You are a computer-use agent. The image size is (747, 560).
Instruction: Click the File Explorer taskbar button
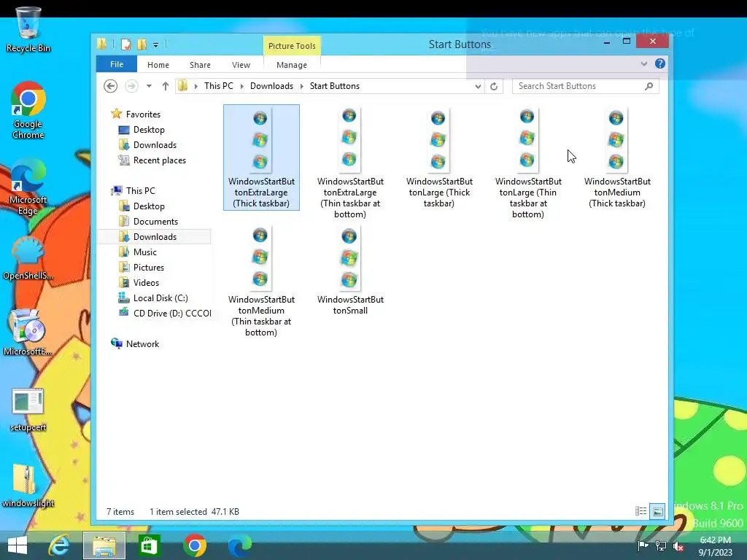[x=104, y=545]
